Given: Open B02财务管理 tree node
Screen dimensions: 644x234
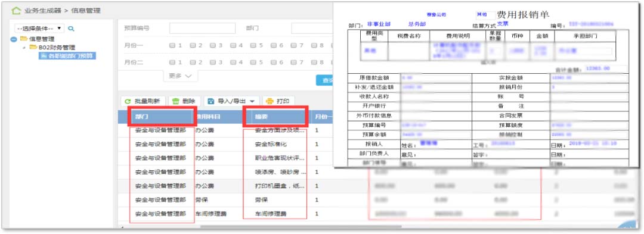Looking at the screenshot, I should click(56, 48).
